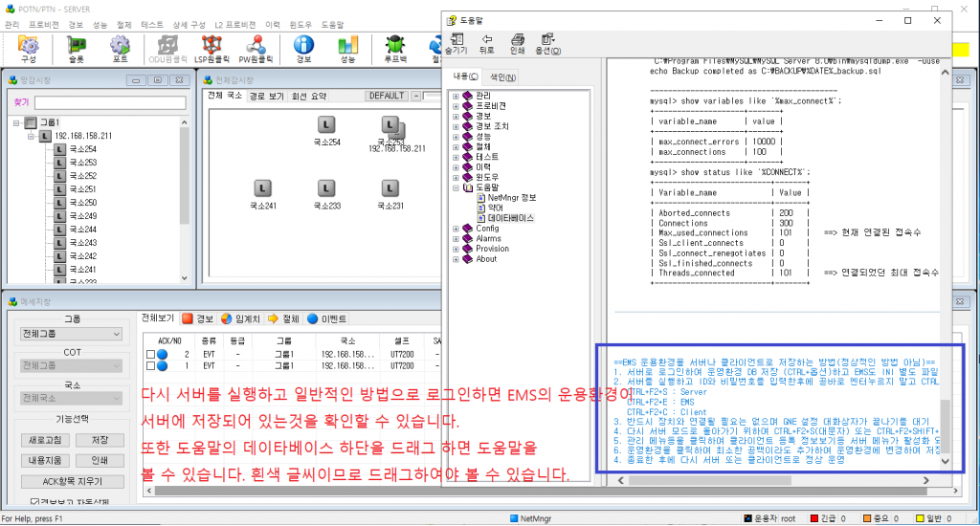Switch to 경로 보기 tab
Image resolution: width=980 pixels, height=526 pixels.
pos(266,97)
